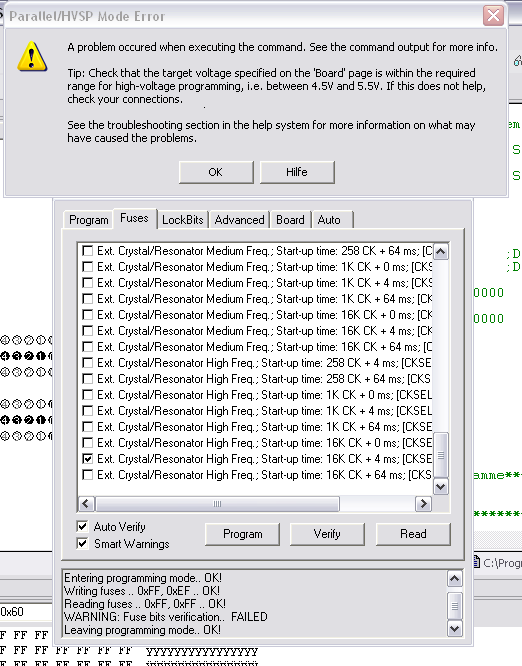Check Medium Freq. 16K CK + 64 ms fuse
522x666 pixels.
pos(87,347)
